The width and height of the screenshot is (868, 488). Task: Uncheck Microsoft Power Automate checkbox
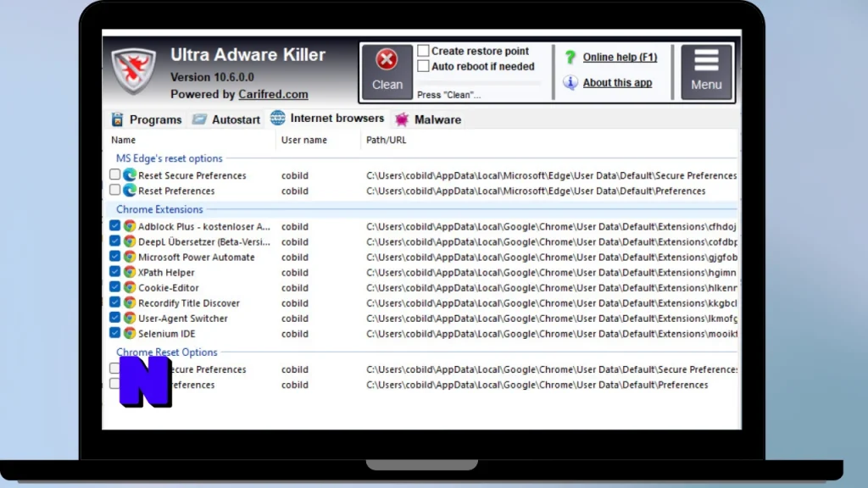(114, 256)
